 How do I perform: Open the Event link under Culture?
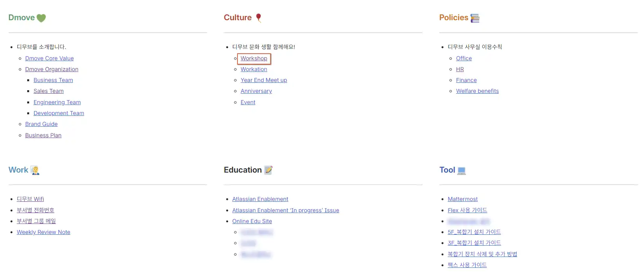click(248, 102)
